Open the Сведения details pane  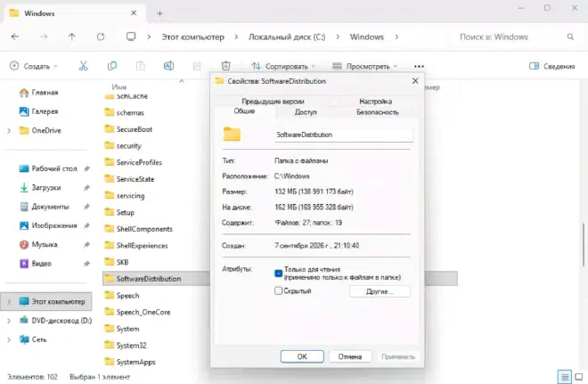552,66
